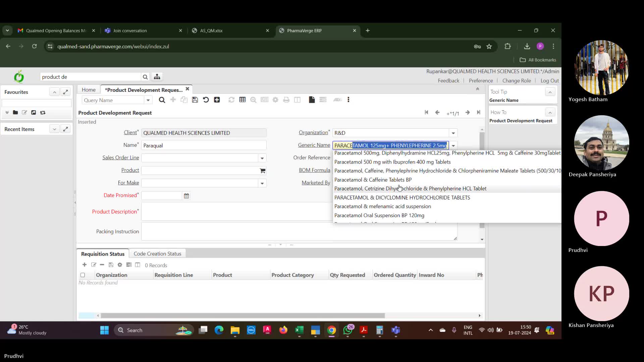This screenshot has height=362, width=644.
Task: Tick the Requisition Status select-all checkbox
Action: (83, 275)
